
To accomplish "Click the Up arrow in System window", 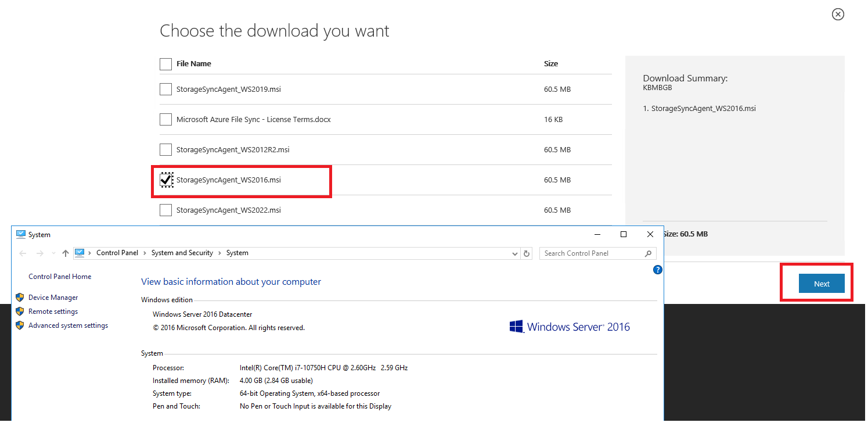I will [66, 253].
